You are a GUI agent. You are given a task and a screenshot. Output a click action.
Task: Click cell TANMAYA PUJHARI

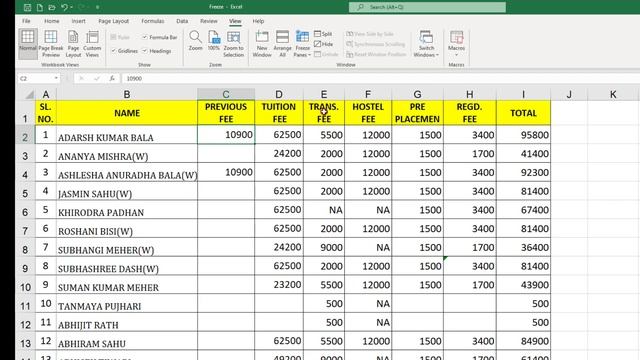coord(127,304)
